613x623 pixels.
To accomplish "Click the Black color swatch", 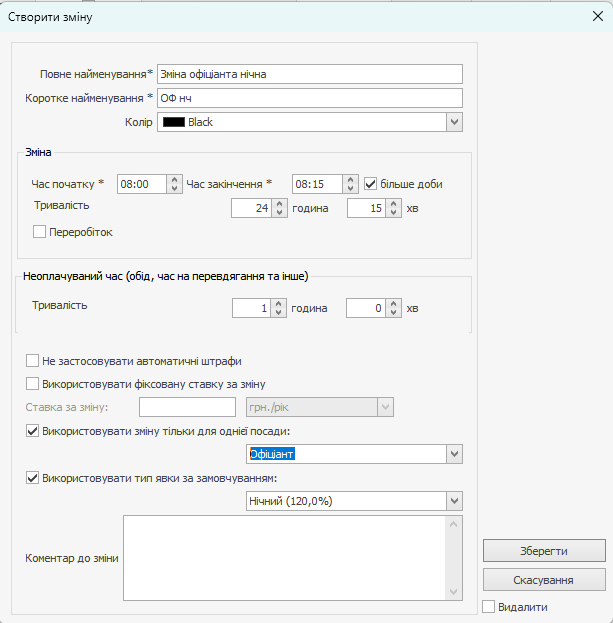I will pyautogui.click(x=173, y=122).
